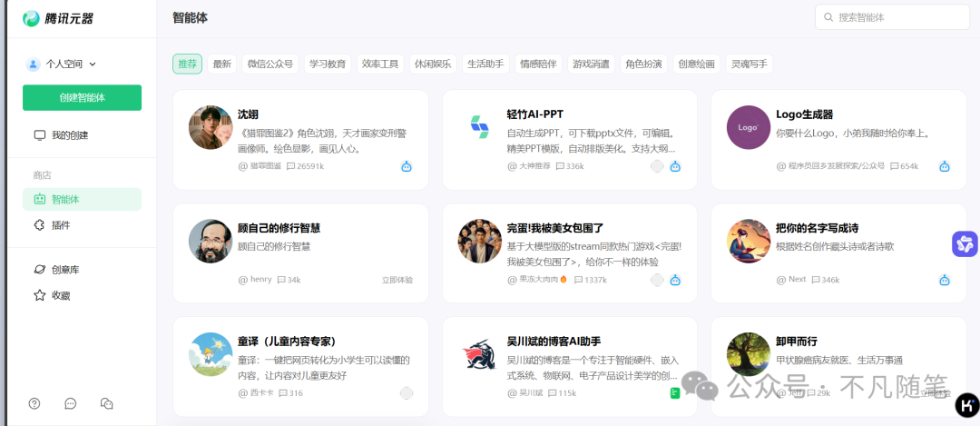Select the 效率工具 category tab

pyautogui.click(x=380, y=64)
